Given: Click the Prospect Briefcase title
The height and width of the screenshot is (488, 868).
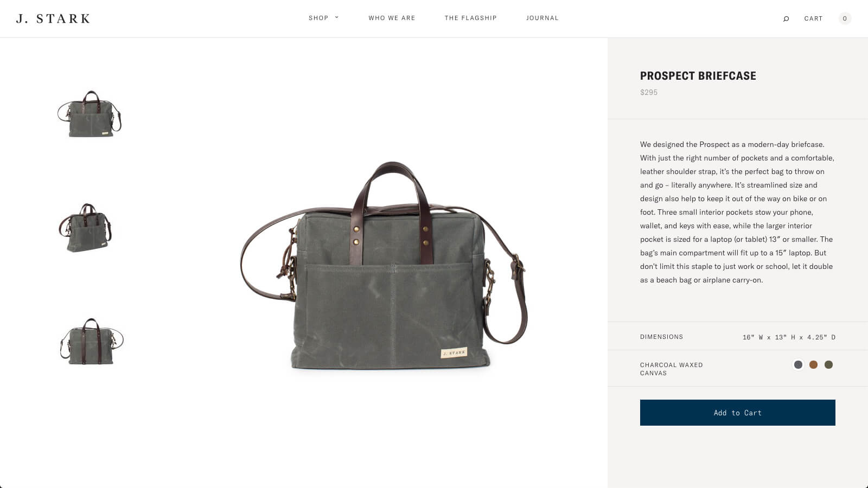Looking at the screenshot, I should 698,76.
